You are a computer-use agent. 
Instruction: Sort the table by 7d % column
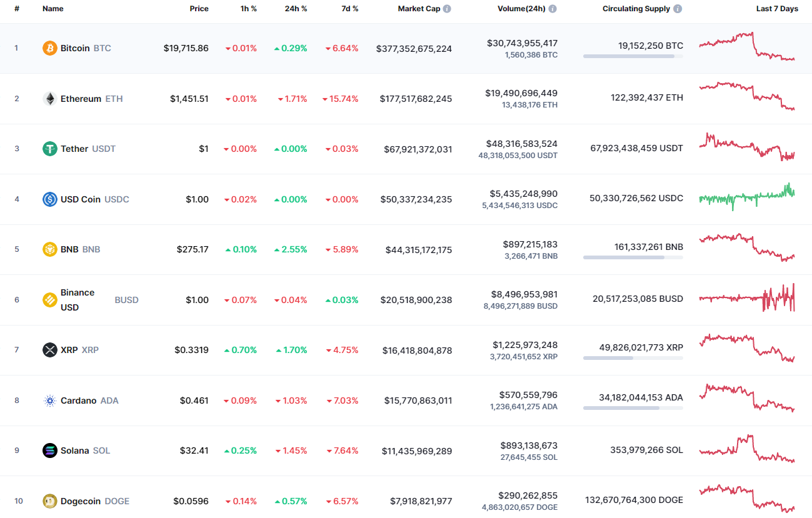(349, 9)
